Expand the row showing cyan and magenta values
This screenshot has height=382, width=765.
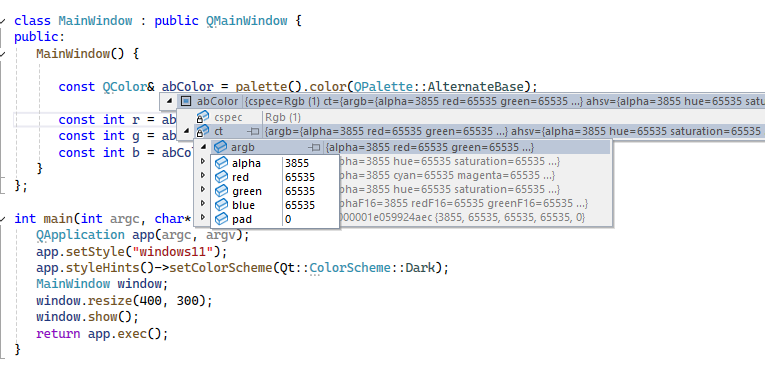pos(203,175)
